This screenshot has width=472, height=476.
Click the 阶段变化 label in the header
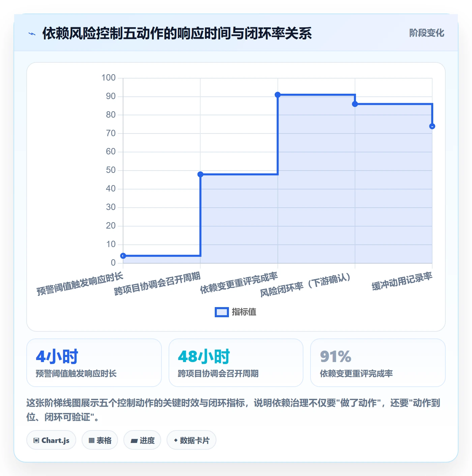426,33
